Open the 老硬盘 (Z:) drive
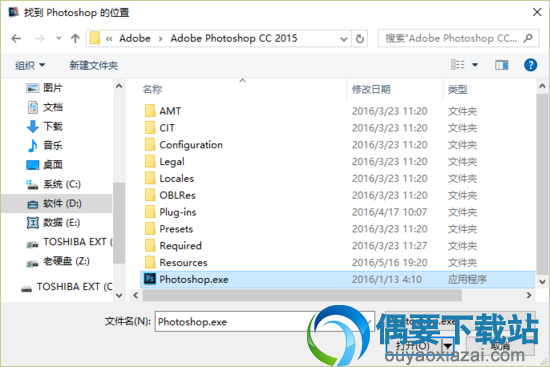550x367 pixels. point(58,261)
